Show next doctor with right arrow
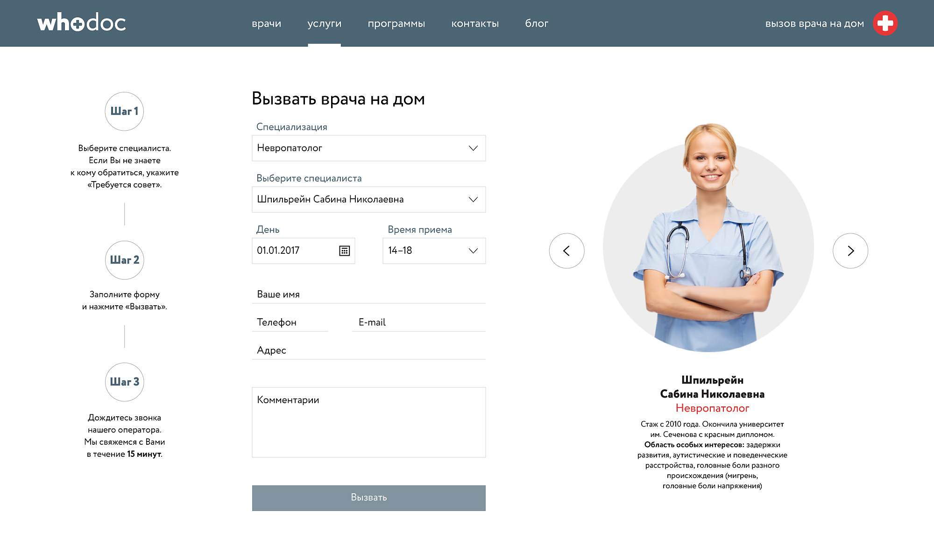 pyautogui.click(x=850, y=251)
